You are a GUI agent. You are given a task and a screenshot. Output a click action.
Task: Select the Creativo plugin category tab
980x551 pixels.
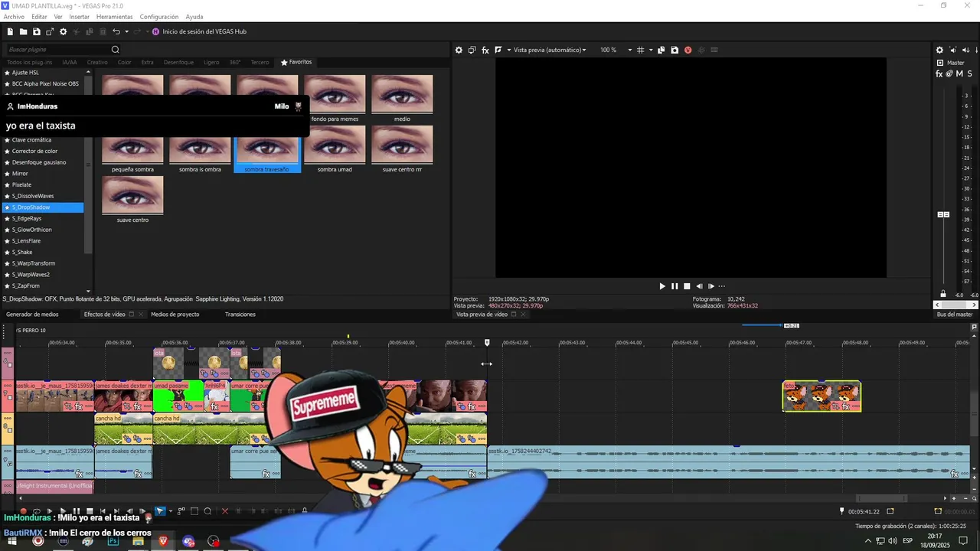tap(97, 62)
